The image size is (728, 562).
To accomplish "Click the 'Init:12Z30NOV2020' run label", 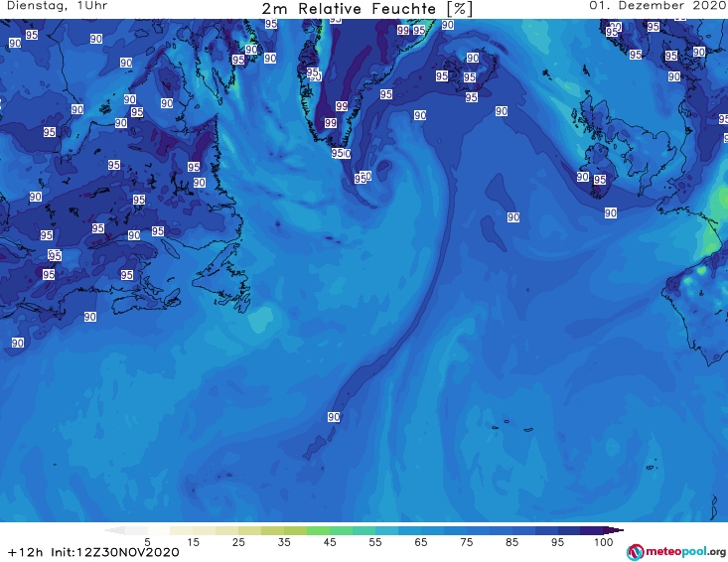I will tap(114, 552).
